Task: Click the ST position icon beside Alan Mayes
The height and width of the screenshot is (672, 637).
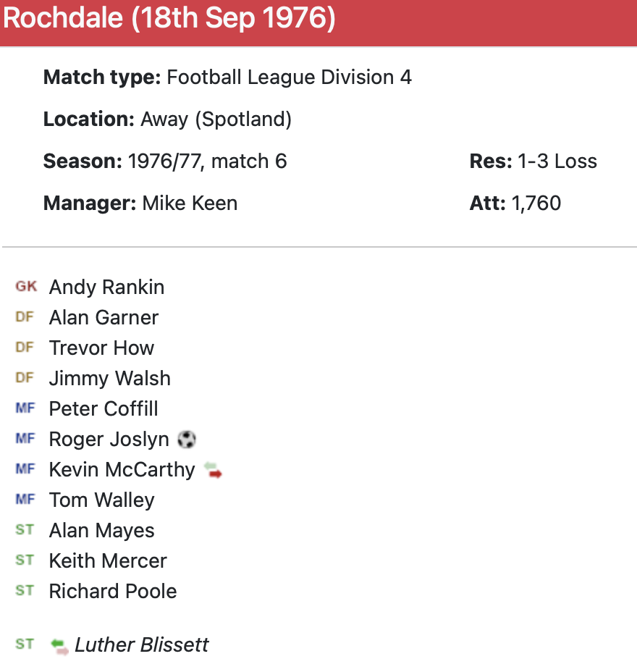Action: (25, 530)
